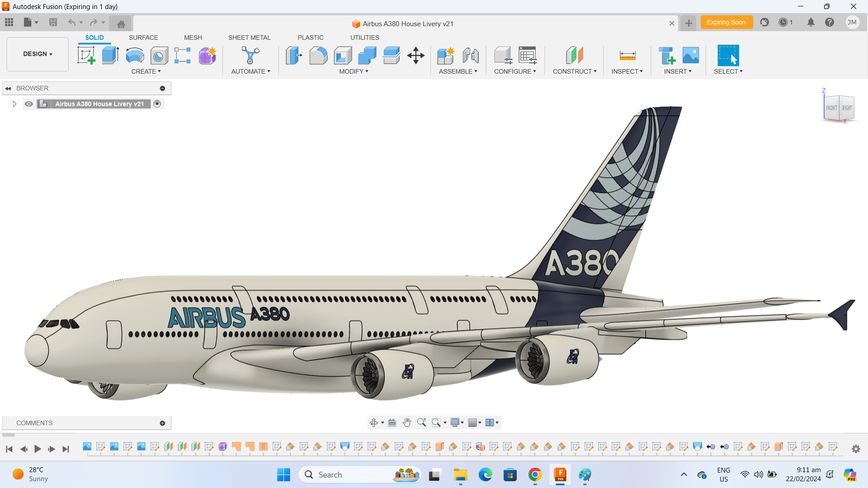Click the Expiring Soon button

726,22
